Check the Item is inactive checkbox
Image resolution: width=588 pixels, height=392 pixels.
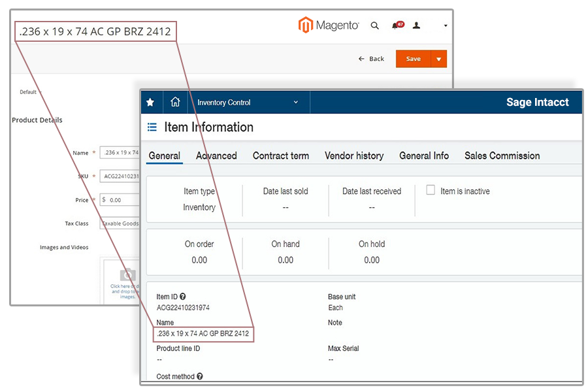[x=431, y=190]
